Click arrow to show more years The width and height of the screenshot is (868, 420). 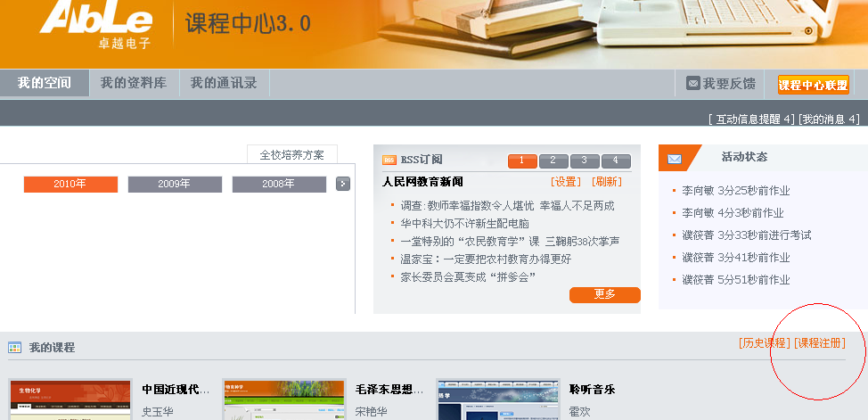(x=343, y=184)
